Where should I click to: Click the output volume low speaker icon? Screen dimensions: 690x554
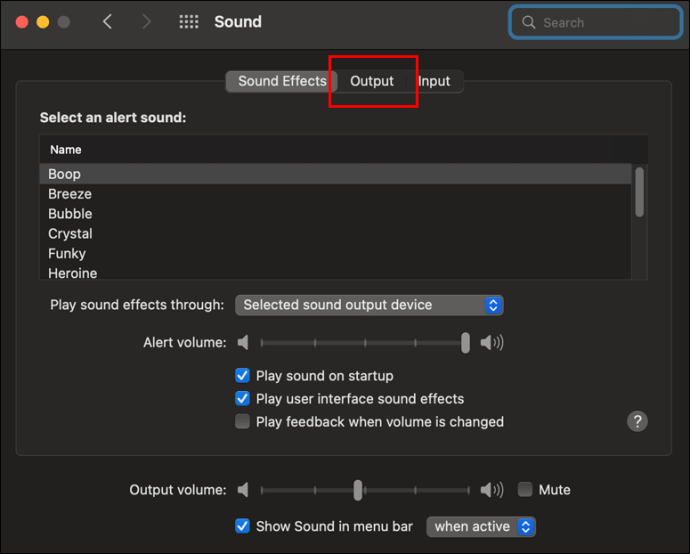[243, 490]
